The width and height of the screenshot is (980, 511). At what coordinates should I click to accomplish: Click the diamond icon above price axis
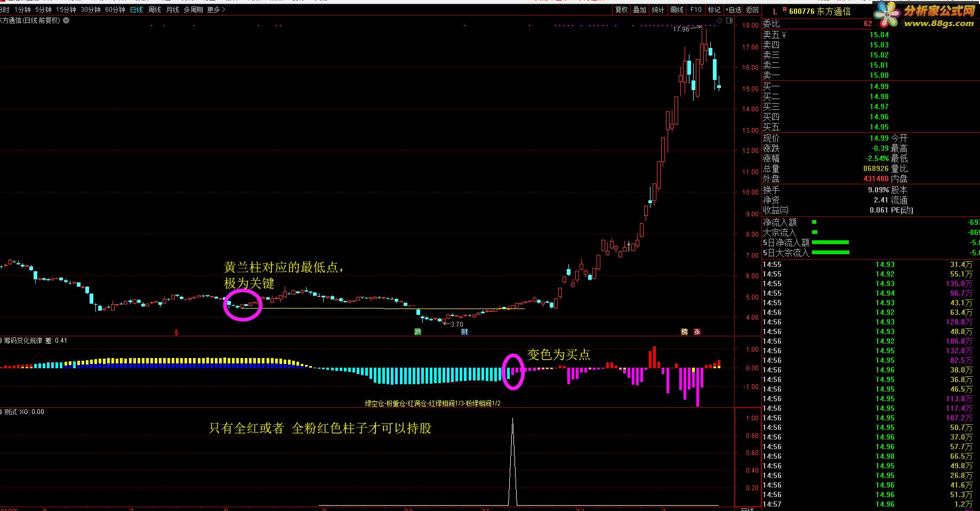(720, 21)
